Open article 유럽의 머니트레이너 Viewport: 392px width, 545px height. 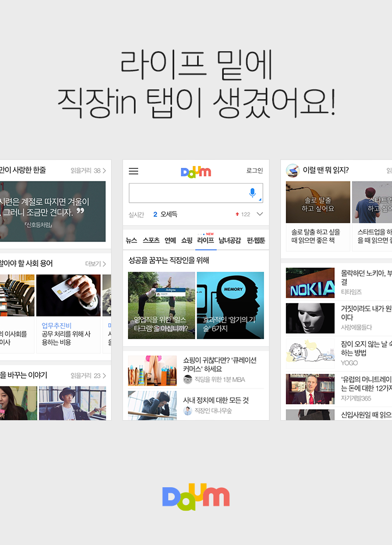coord(366,384)
